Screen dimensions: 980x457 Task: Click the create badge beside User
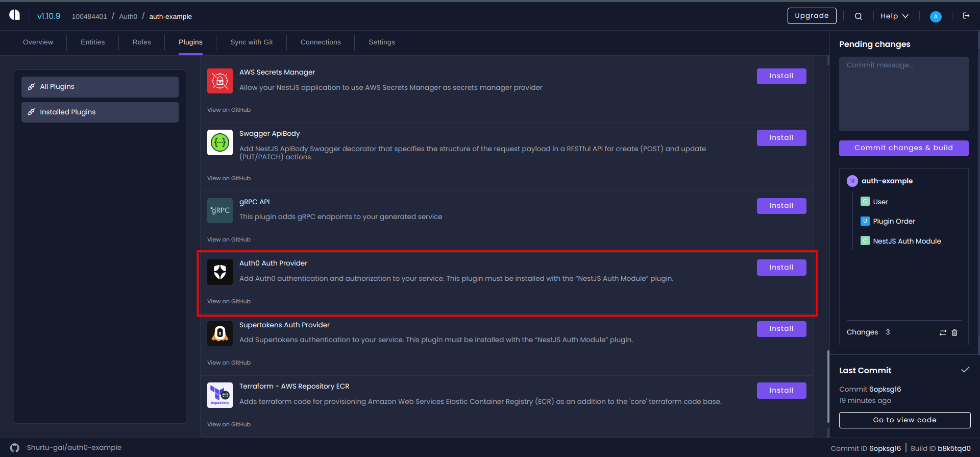pos(865,202)
